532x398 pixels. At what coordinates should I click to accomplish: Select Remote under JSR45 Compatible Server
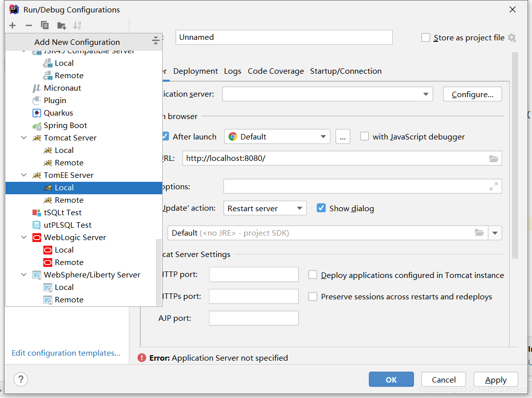tap(69, 75)
